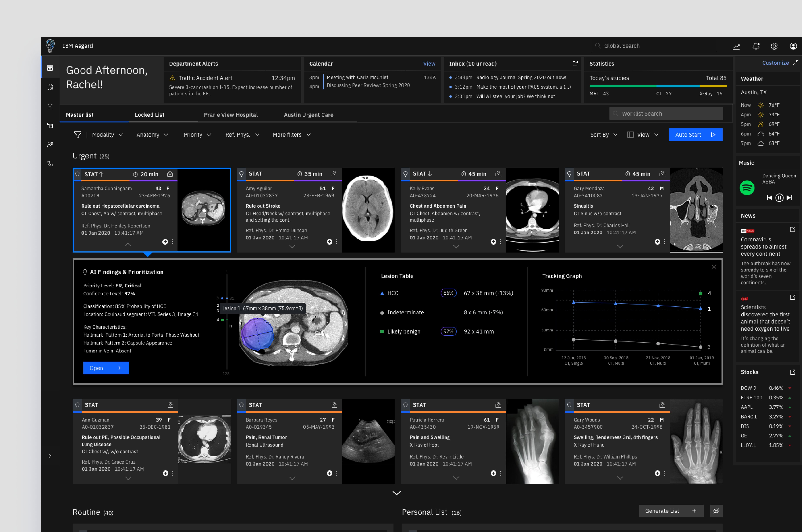Click plus icon on Kelly Evans card
The height and width of the screenshot is (532, 802).
click(x=493, y=242)
